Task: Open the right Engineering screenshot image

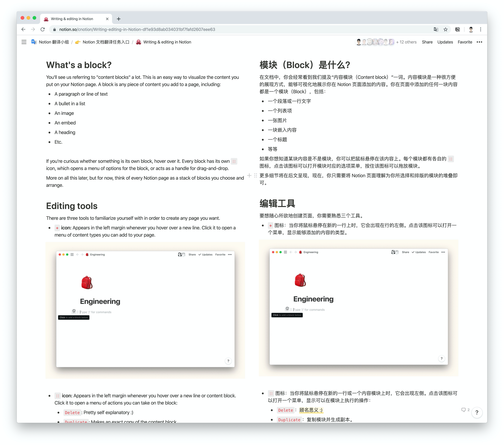Action: (359, 308)
